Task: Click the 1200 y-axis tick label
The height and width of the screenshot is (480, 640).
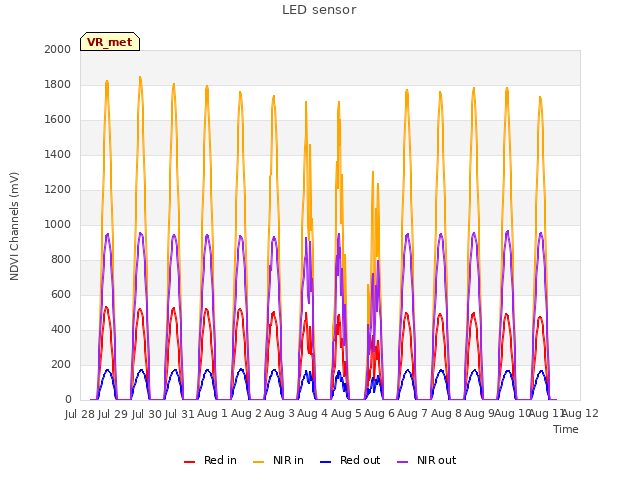Action: pyautogui.click(x=58, y=190)
